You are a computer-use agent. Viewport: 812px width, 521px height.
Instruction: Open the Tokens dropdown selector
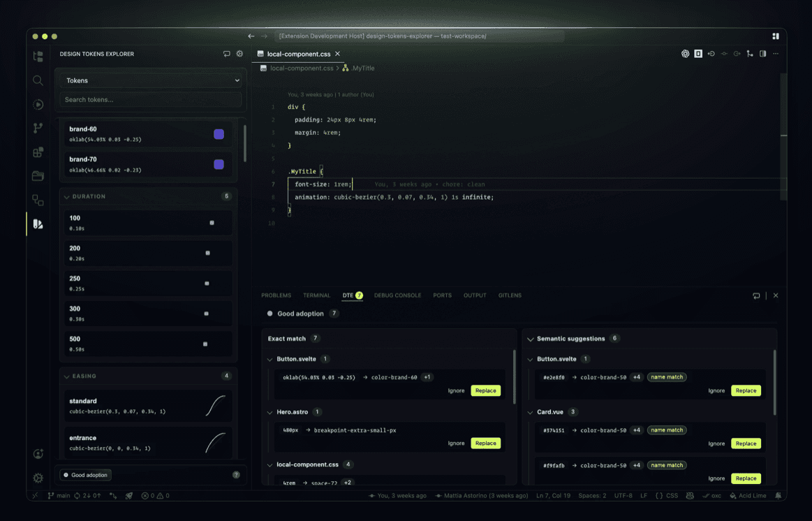(151, 80)
